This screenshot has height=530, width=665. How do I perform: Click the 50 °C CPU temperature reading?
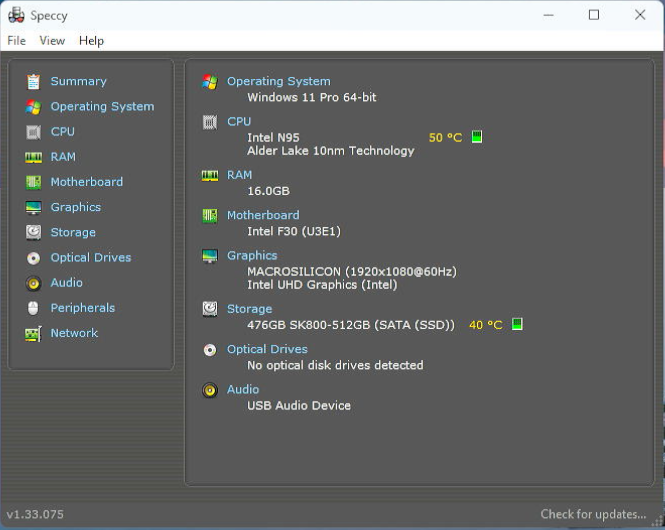coord(445,138)
